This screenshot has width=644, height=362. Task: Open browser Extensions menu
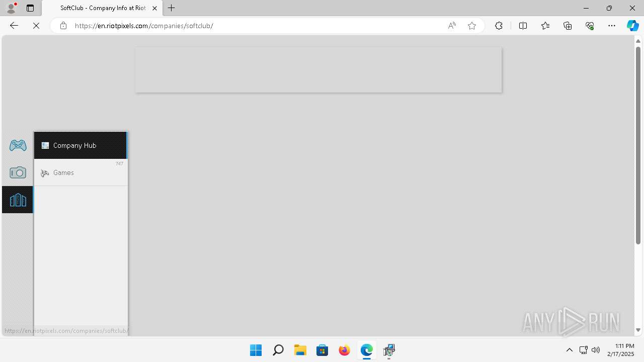coord(499,26)
